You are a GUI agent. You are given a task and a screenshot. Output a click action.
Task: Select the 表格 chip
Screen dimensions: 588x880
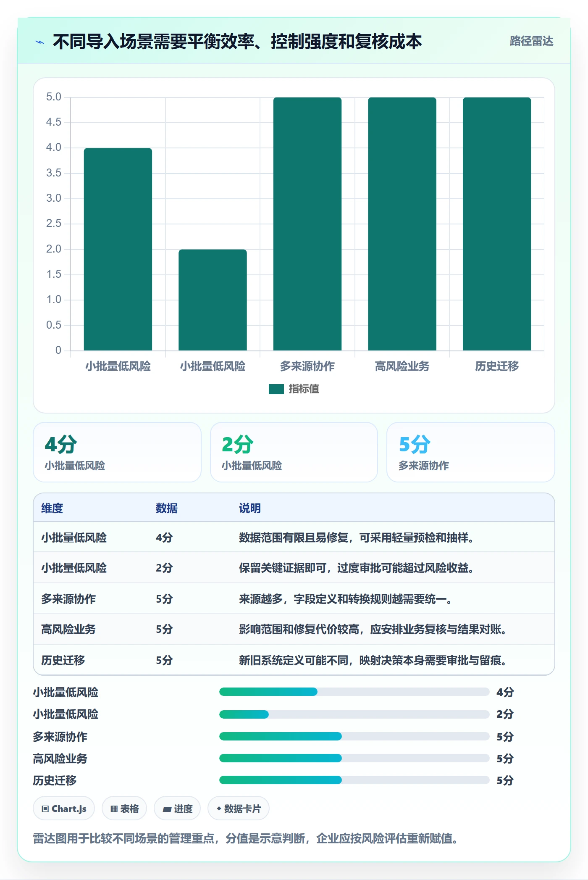[x=124, y=808]
